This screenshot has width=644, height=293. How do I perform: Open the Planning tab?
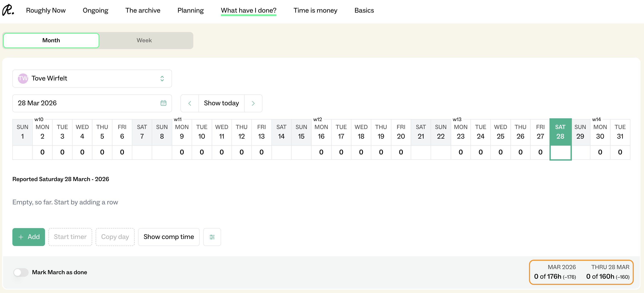(x=190, y=10)
